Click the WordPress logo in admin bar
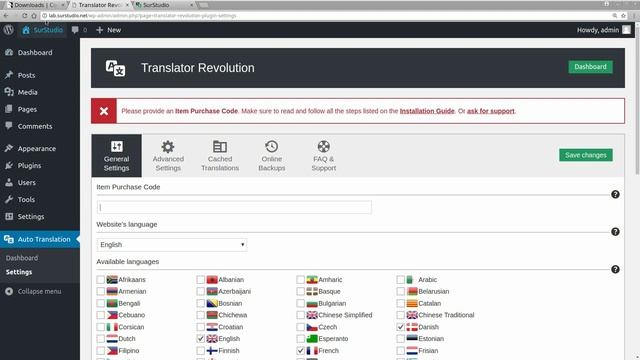Viewport: 640px width, 360px height. click(9, 30)
